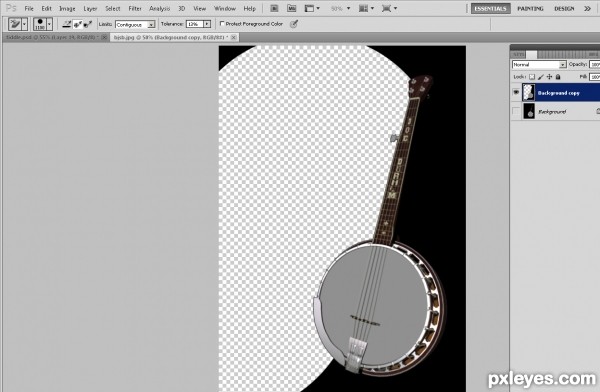
Task: Open the Image menu
Action: point(67,8)
